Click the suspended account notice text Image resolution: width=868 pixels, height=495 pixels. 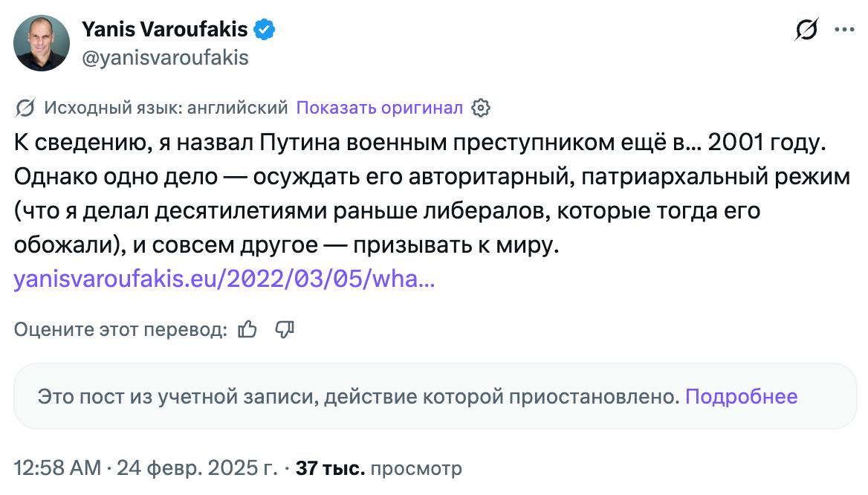[x=358, y=396]
